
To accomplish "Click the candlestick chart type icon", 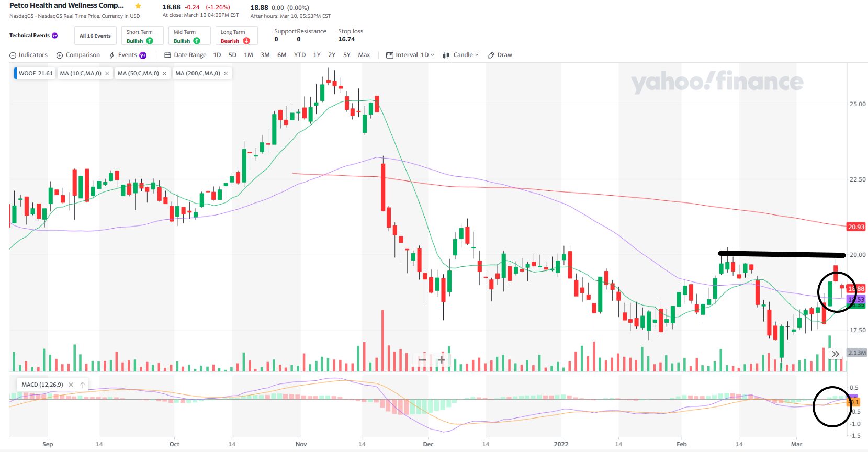I will (x=446, y=55).
